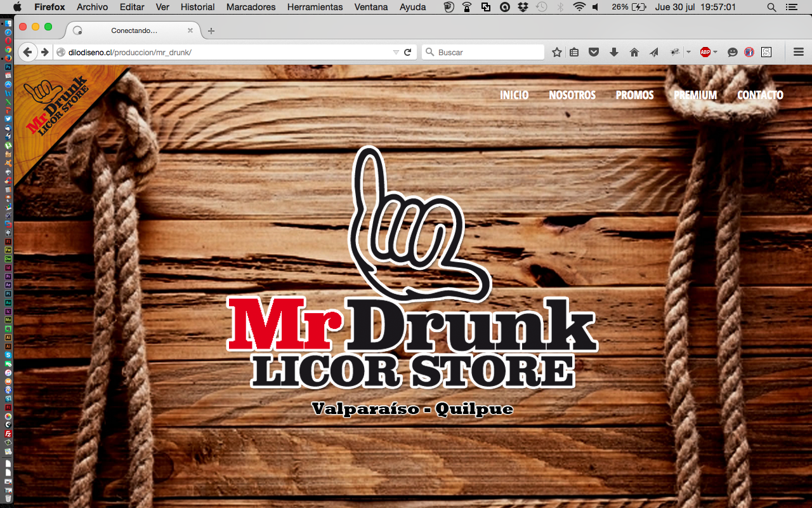The width and height of the screenshot is (812, 508).
Task: Open Wi-Fi status menu
Action: pos(579,7)
